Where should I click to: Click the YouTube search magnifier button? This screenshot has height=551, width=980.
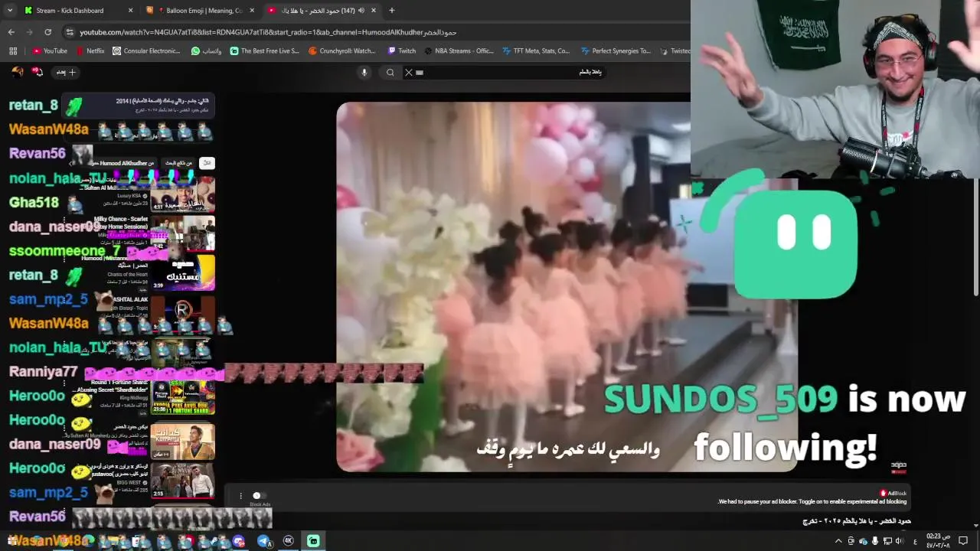390,73
